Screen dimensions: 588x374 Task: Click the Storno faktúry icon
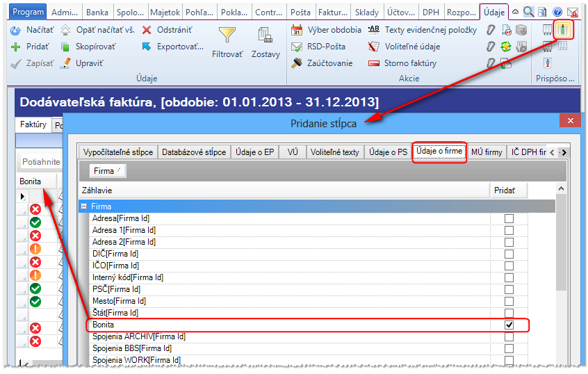pyautogui.click(x=374, y=63)
